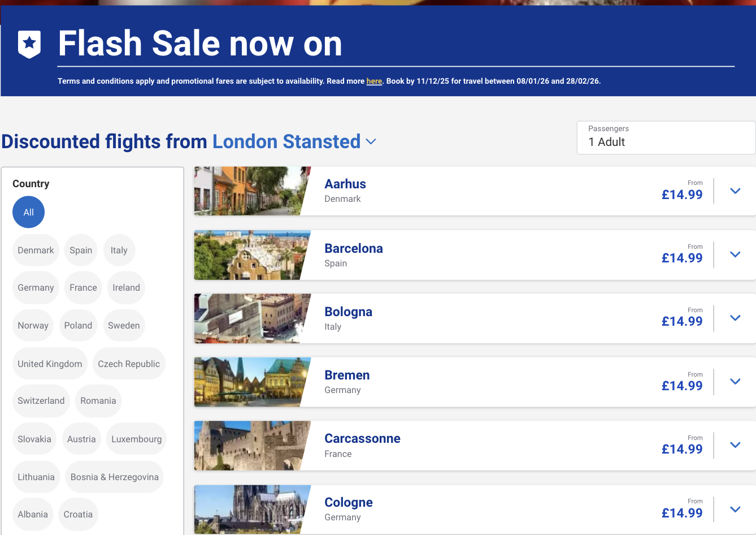756x535 pixels.
Task: Filter destinations by Switzerland
Action: (x=41, y=400)
